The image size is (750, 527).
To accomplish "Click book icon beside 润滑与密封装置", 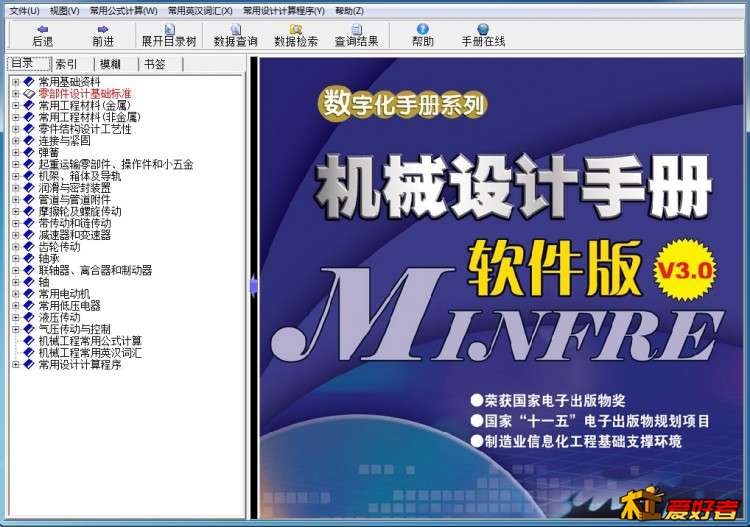I will (29, 188).
